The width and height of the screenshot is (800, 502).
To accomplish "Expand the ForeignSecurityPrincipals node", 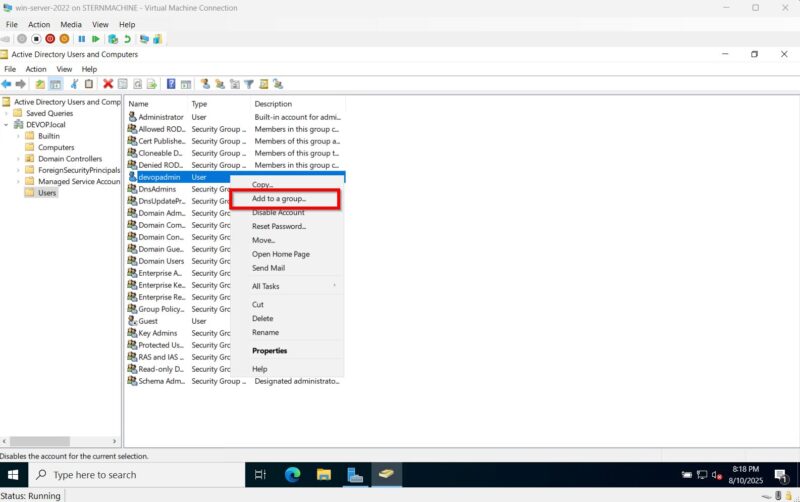I will tap(18, 170).
